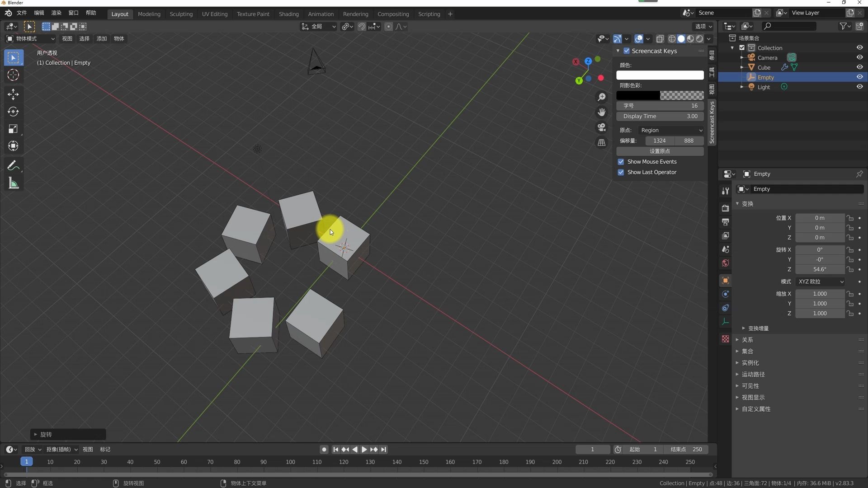
Task: Click the 设置原点 button
Action: pyautogui.click(x=660, y=151)
